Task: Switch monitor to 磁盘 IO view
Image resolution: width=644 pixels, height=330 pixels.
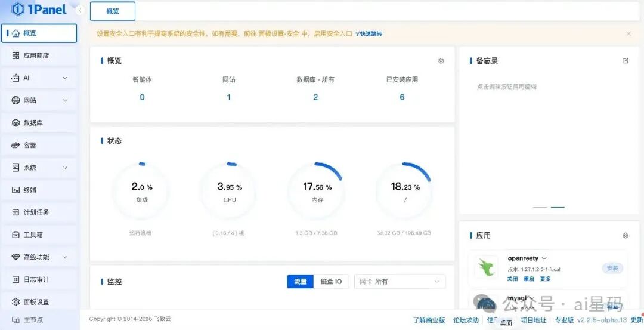Action: pyautogui.click(x=331, y=282)
